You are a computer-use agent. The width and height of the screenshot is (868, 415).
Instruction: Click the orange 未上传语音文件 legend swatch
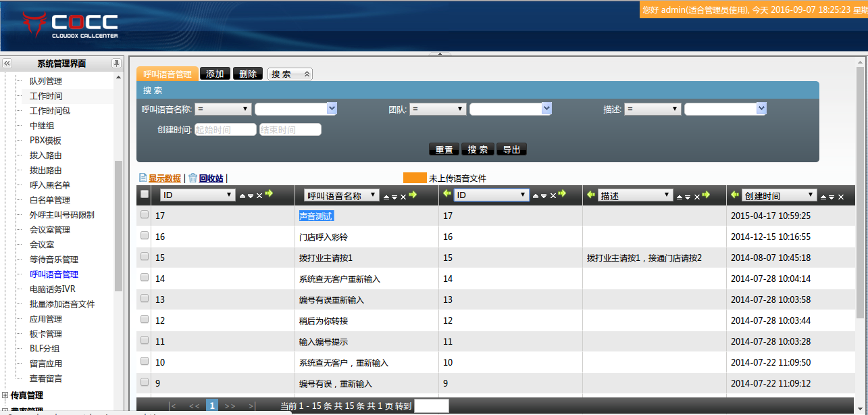pyautogui.click(x=415, y=178)
